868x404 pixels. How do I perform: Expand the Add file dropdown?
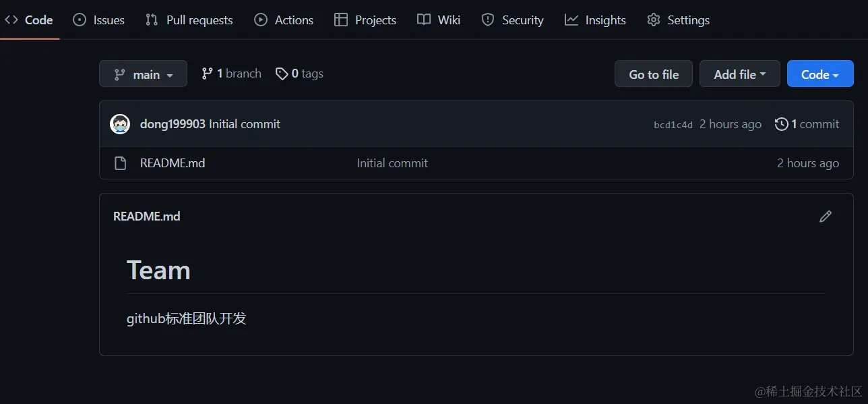tap(739, 74)
